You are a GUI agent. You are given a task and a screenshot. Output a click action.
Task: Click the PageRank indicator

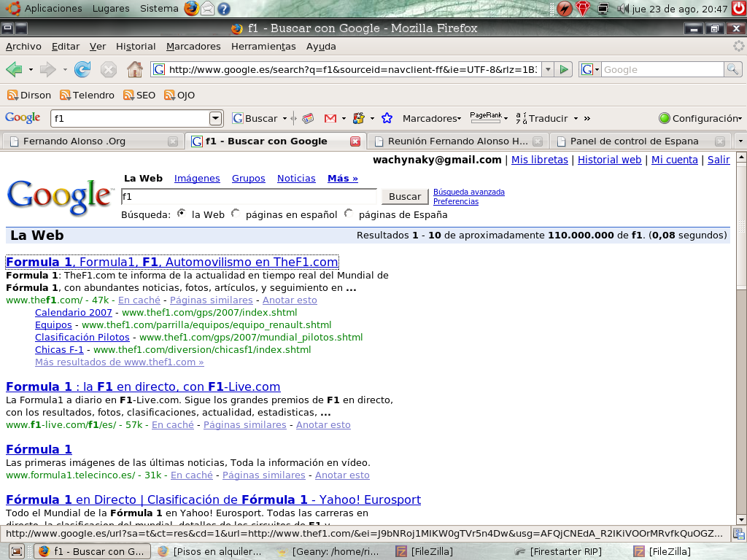(486, 117)
